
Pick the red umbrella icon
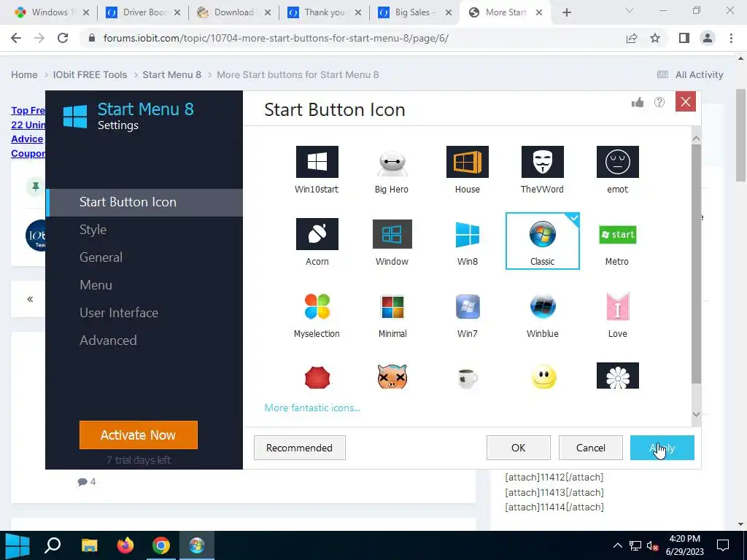(317, 378)
